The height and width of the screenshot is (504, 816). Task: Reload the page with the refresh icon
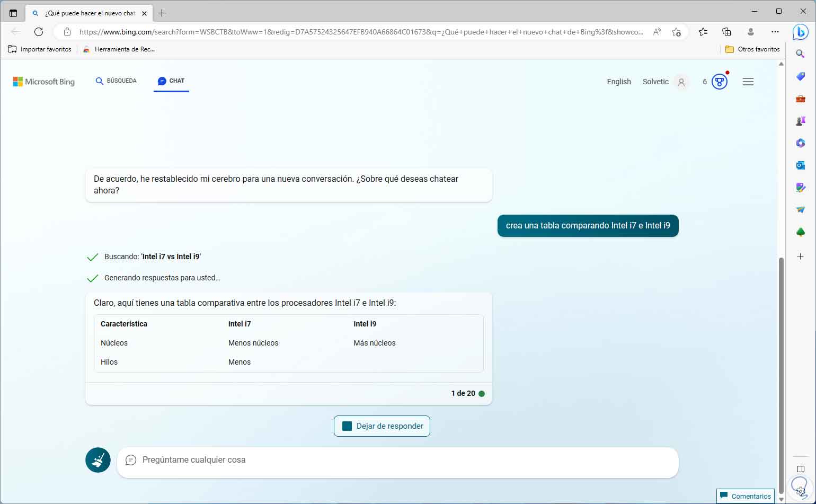tap(39, 32)
